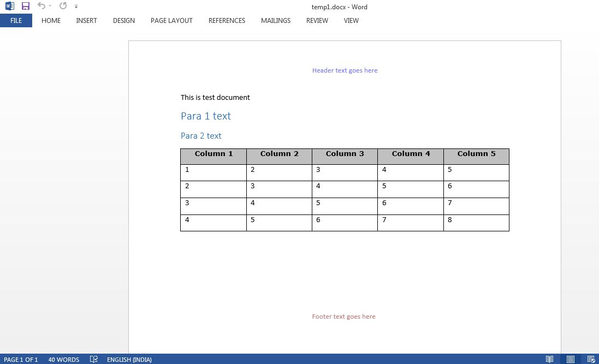The height and width of the screenshot is (364, 599).
Task: Click the Word application icon
Action: tap(9, 6)
